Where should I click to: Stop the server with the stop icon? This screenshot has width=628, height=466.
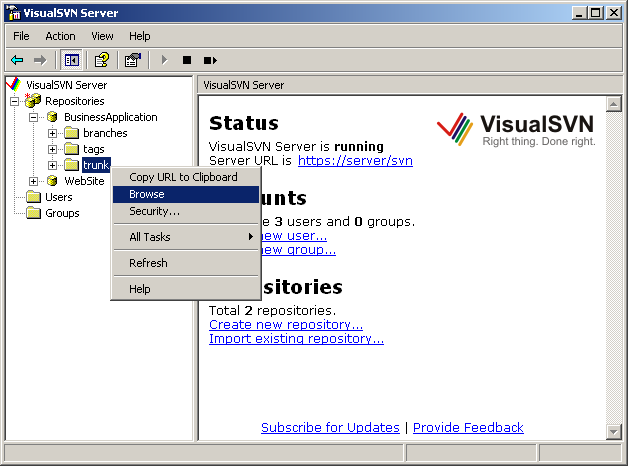pos(187,60)
